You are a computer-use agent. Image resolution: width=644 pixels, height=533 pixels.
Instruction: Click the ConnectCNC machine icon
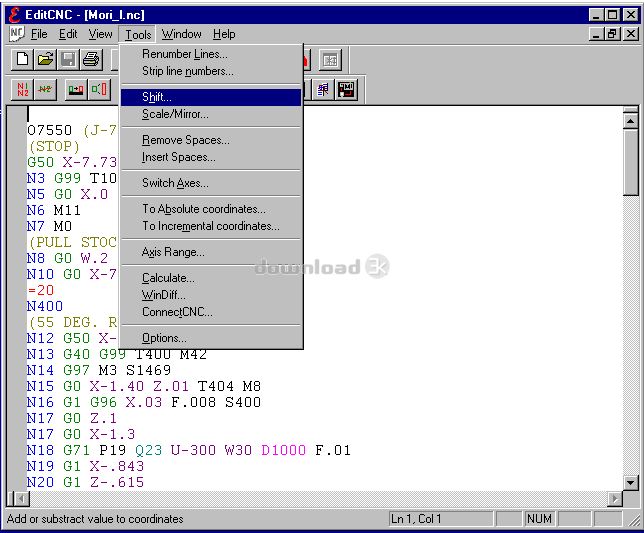pos(346,89)
